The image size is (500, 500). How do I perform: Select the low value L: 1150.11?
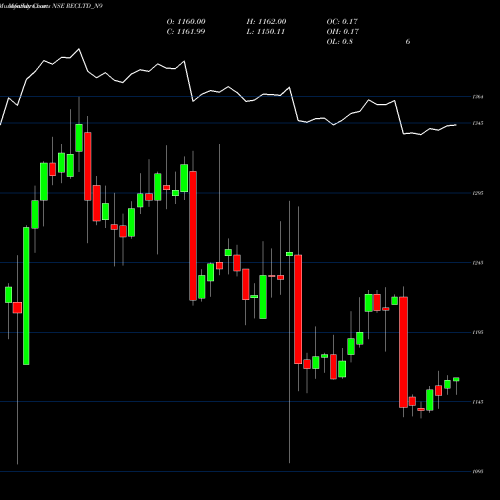pos(266,32)
